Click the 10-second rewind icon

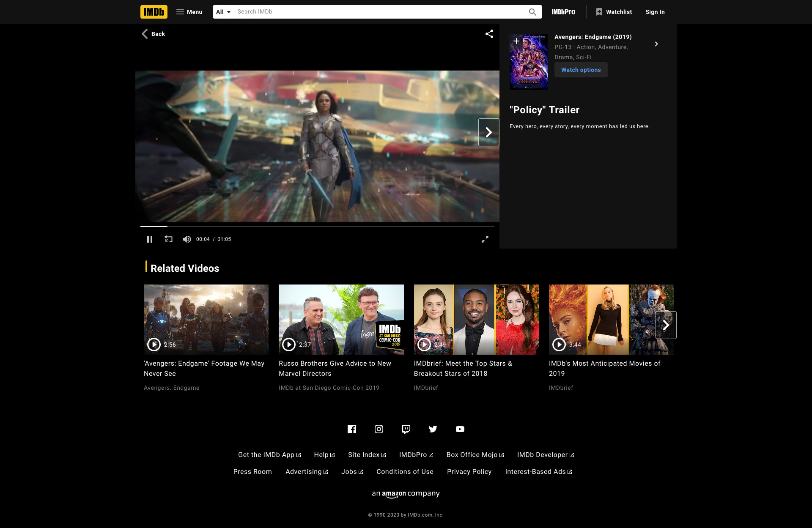click(168, 239)
